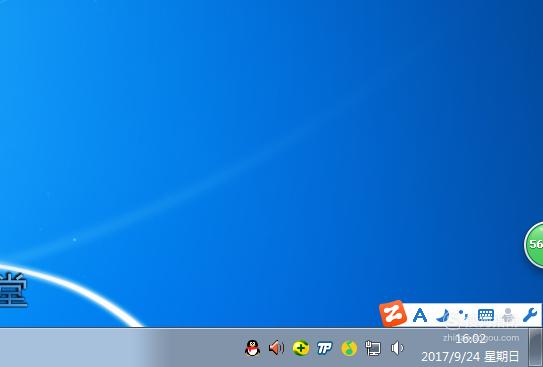Open the network connection tray icon
The width and height of the screenshot is (543, 367).
coord(373,348)
